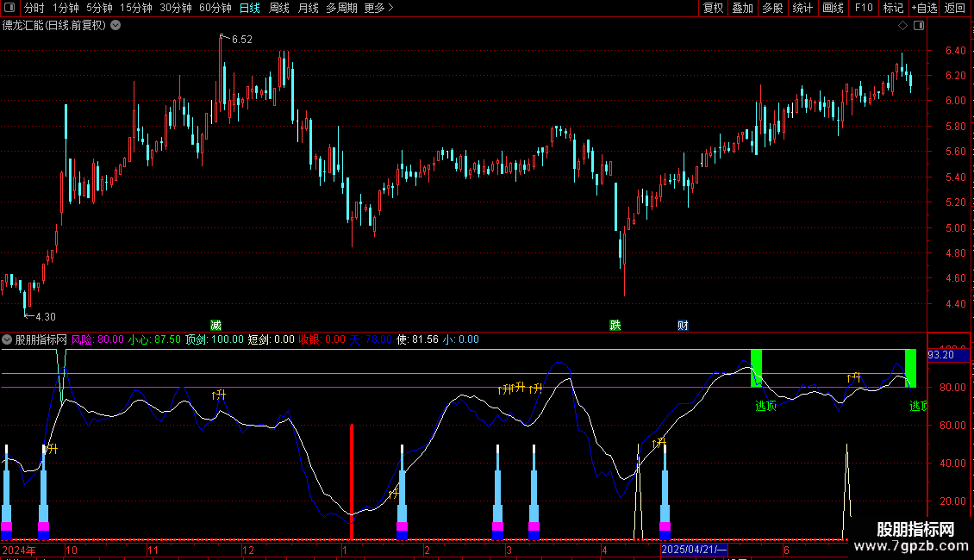The width and height of the screenshot is (974, 560).
Task: Open the 复权 adjustment menu
Action: coord(713,8)
